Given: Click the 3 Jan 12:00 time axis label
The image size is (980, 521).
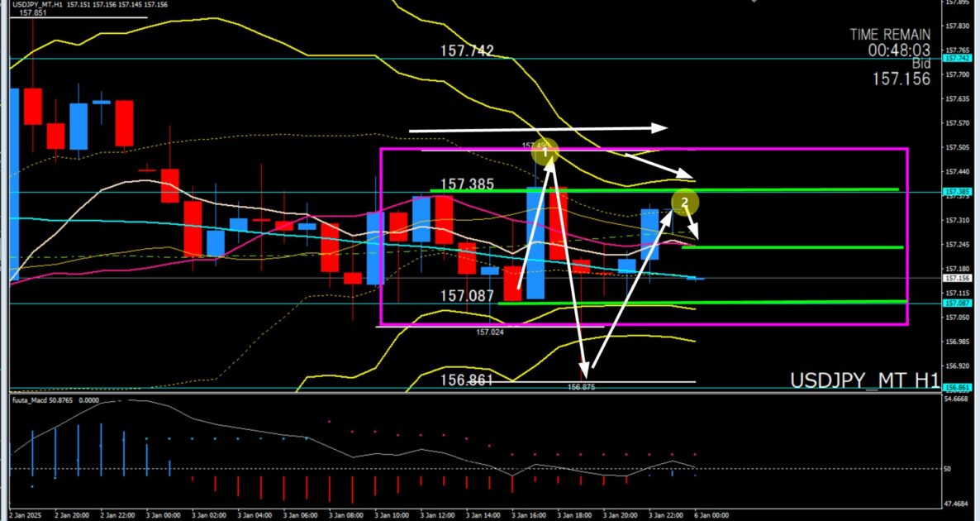Looking at the screenshot, I should pos(437,514).
